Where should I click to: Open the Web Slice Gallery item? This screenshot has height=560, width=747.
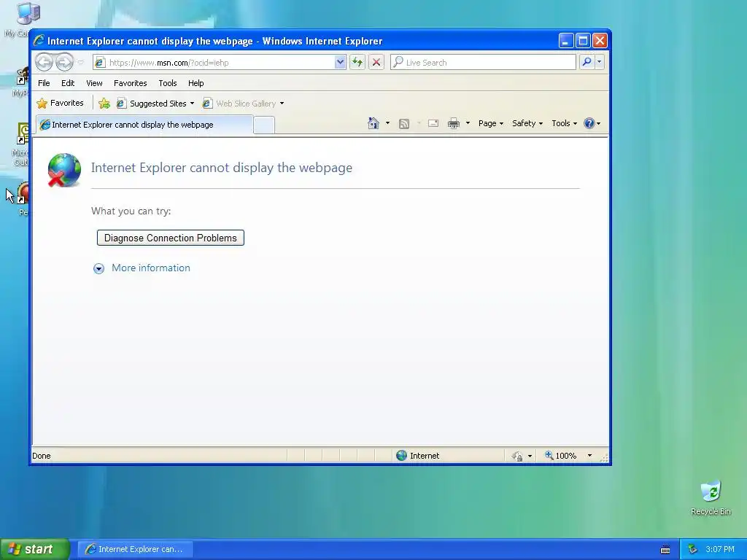point(243,104)
